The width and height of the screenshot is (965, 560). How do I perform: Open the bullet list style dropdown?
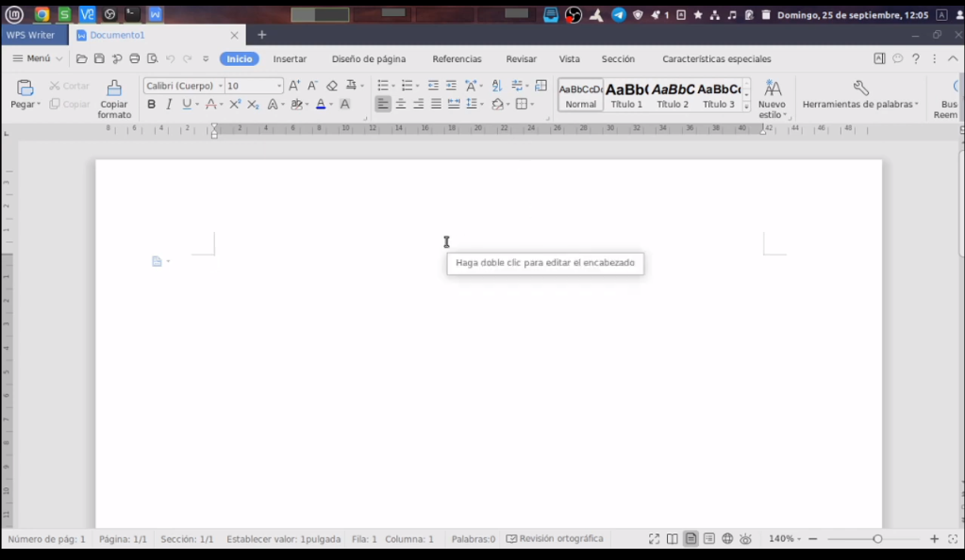pyautogui.click(x=393, y=86)
